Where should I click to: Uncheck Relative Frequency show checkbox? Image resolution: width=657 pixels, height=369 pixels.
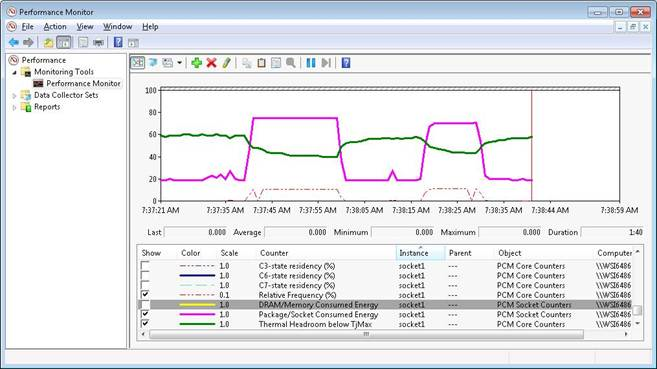[x=145, y=294]
